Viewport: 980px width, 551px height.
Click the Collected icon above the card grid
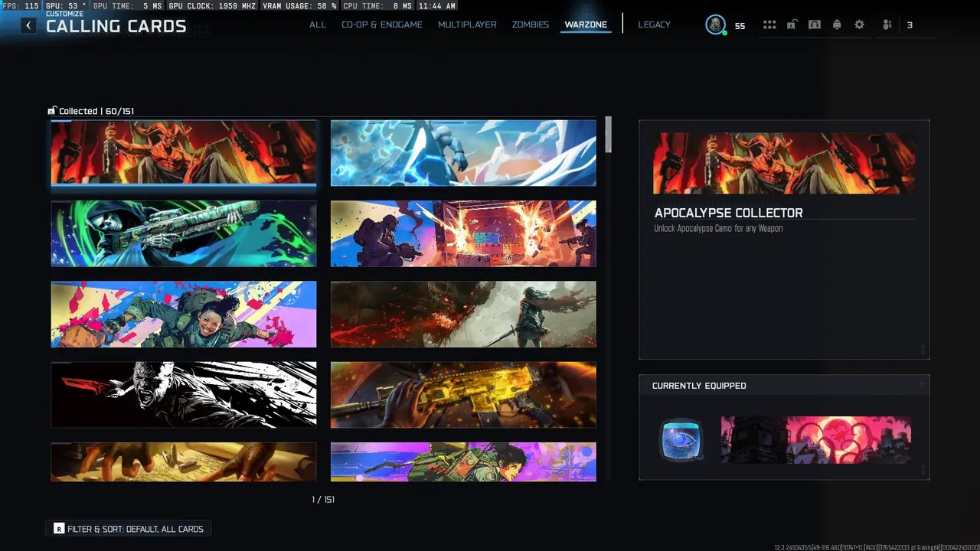(52, 111)
